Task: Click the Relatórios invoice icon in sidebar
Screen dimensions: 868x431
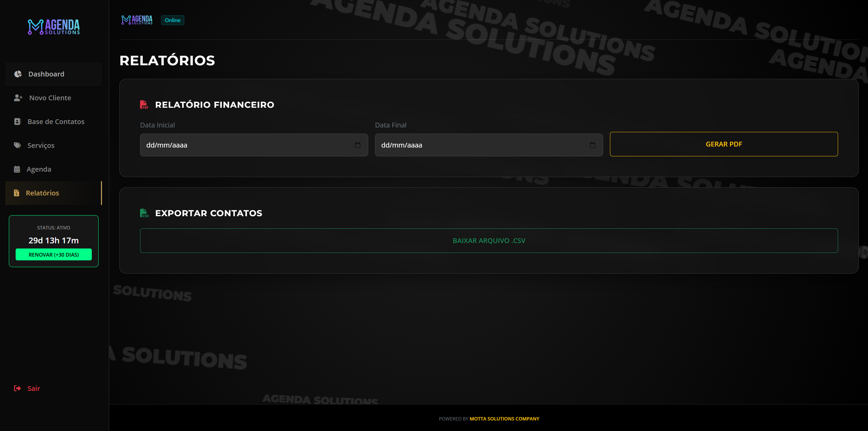Action: pos(17,193)
